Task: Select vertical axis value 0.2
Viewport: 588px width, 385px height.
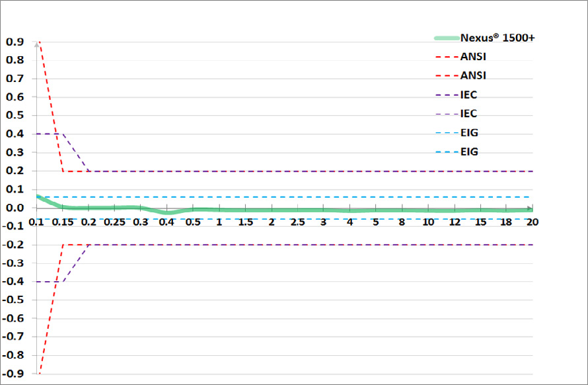Action: point(15,171)
